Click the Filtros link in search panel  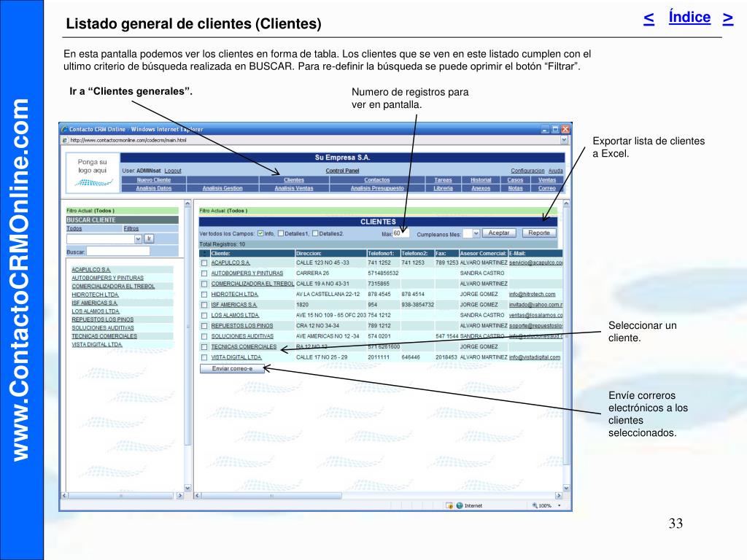131,228
